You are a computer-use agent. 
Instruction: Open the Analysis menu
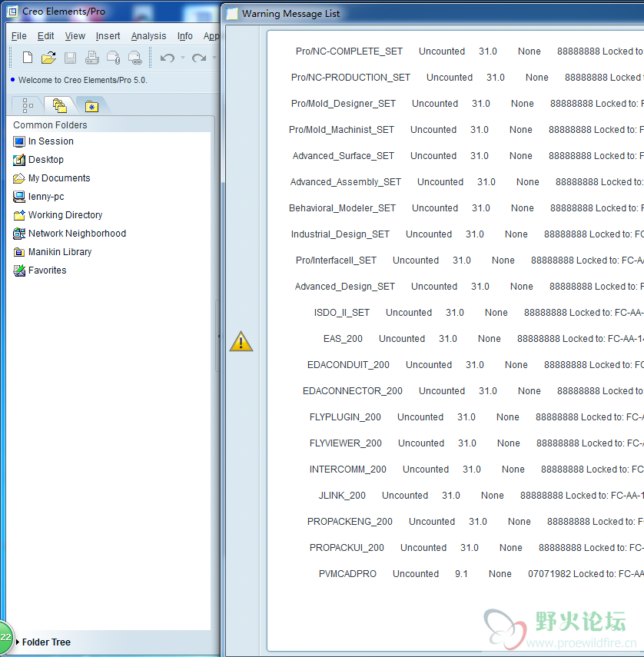149,36
